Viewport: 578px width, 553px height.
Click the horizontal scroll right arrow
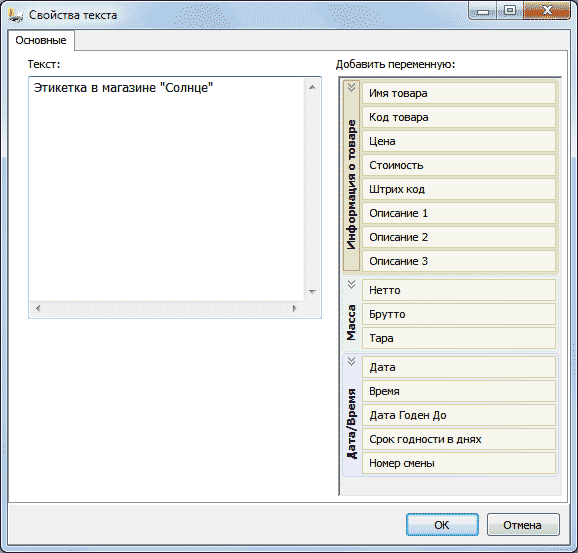pyautogui.click(x=294, y=308)
